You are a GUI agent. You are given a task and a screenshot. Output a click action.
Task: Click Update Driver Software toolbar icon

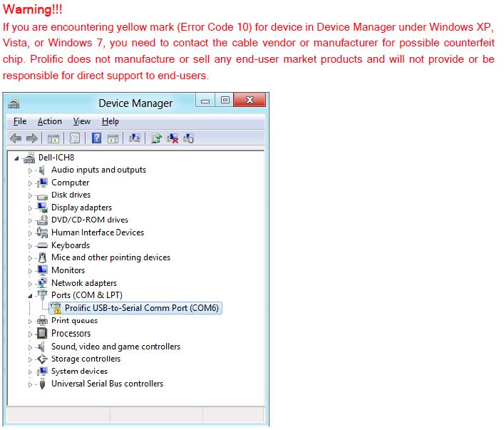(157, 138)
